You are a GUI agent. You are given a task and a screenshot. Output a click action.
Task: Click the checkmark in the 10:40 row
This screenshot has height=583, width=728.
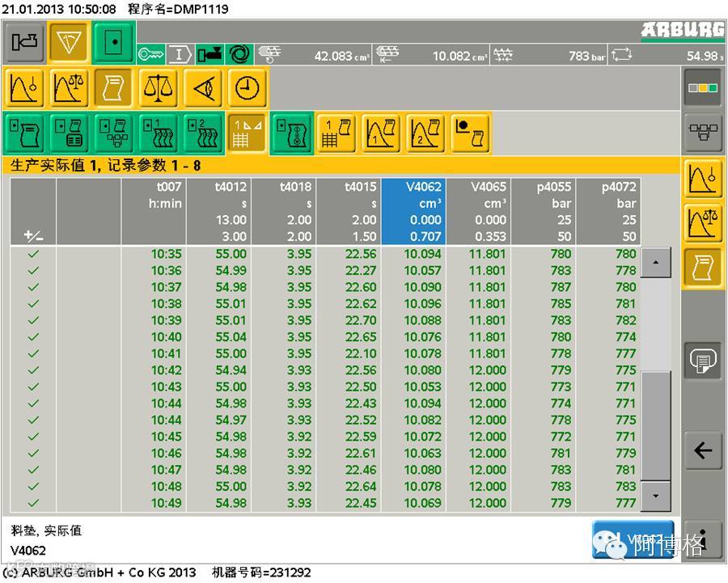(33, 337)
